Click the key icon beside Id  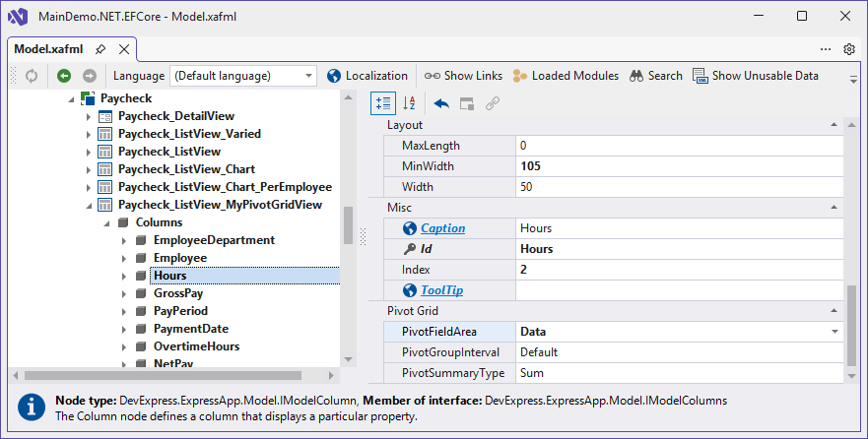[410, 249]
